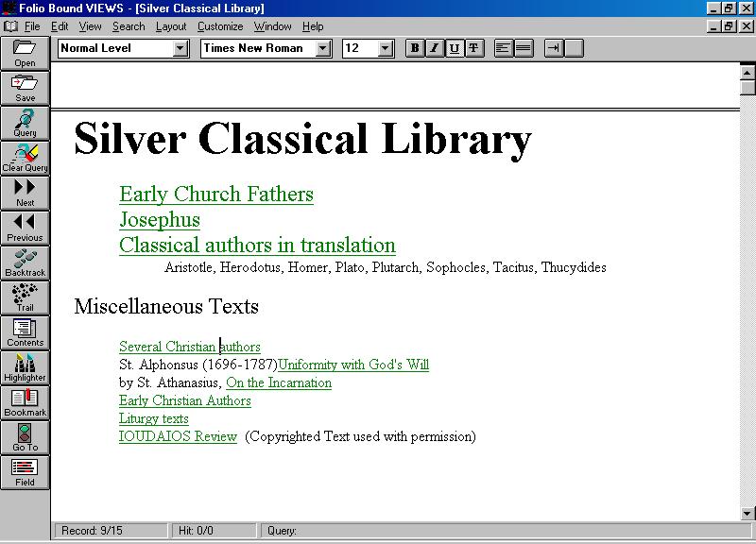Click the vertical scrollbar down arrow
The width and height of the screenshot is (756, 544).
tap(747, 513)
